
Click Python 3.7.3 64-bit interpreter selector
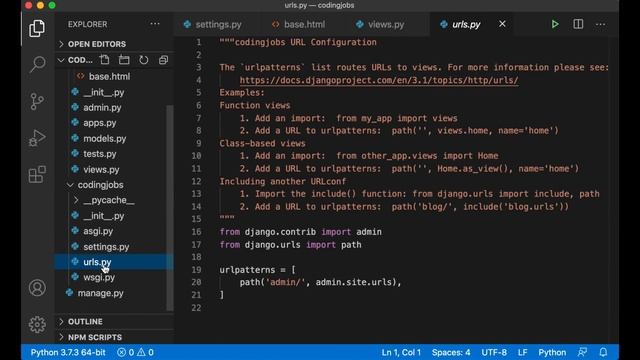[x=68, y=352]
